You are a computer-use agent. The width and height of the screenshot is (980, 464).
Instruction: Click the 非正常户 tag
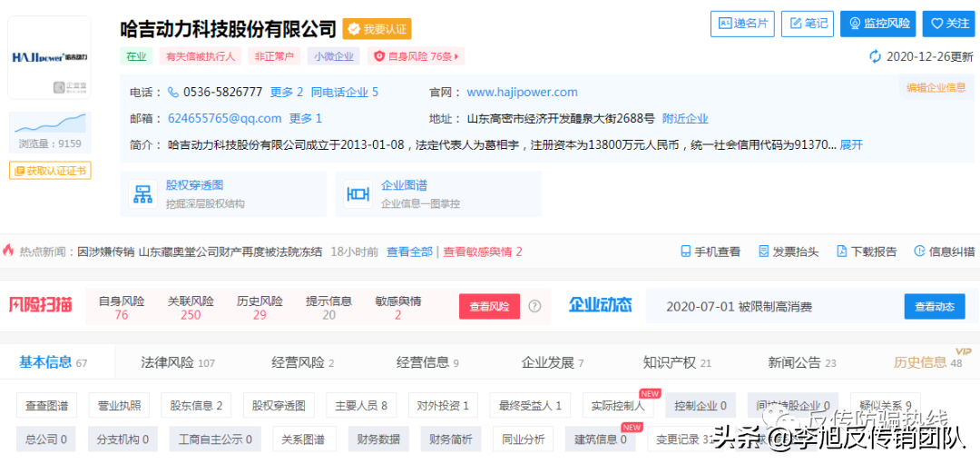[274, 56]
